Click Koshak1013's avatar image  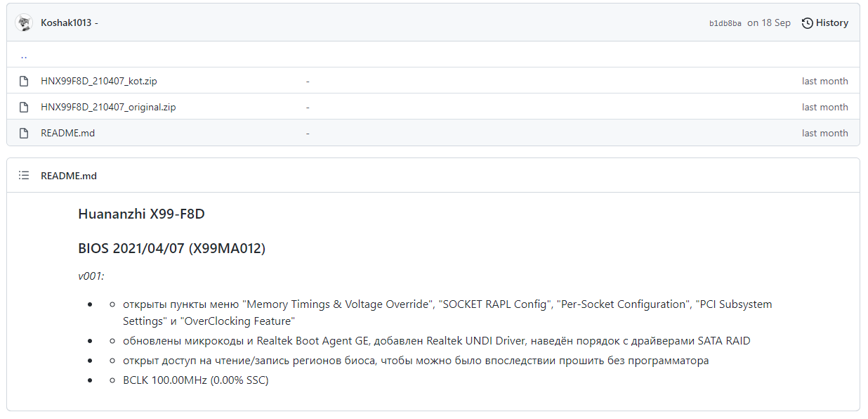click(24, 22)
